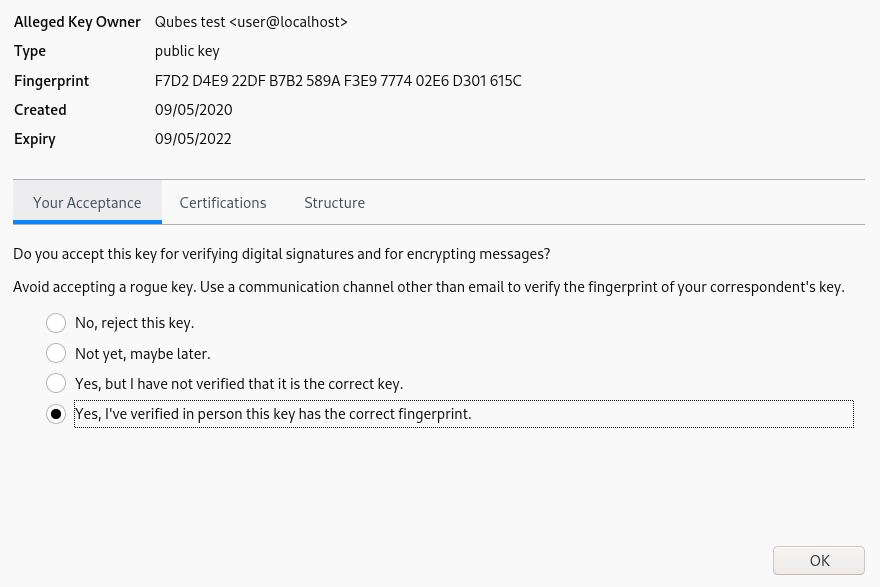
Task: Click the "Avoid accepting a rogue key" warning text
Action: pyautogui.click(x=428, y=287)
